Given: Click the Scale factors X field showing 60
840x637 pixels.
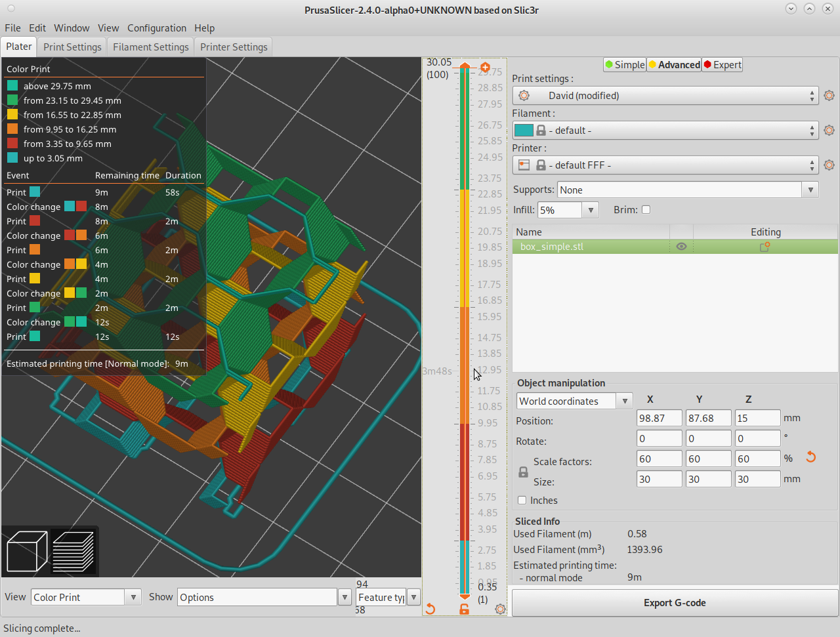Looking at the screenshot, I should [660, 459].
